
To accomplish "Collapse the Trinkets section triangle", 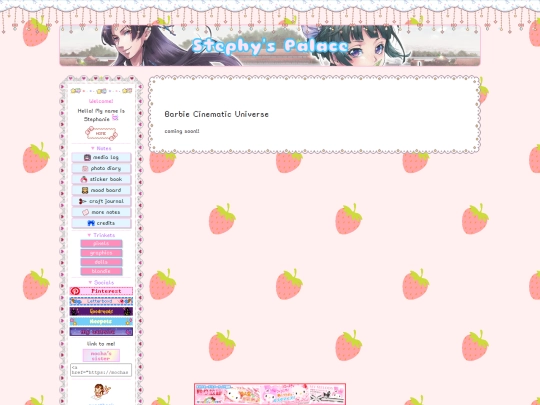I will (89, 235).
